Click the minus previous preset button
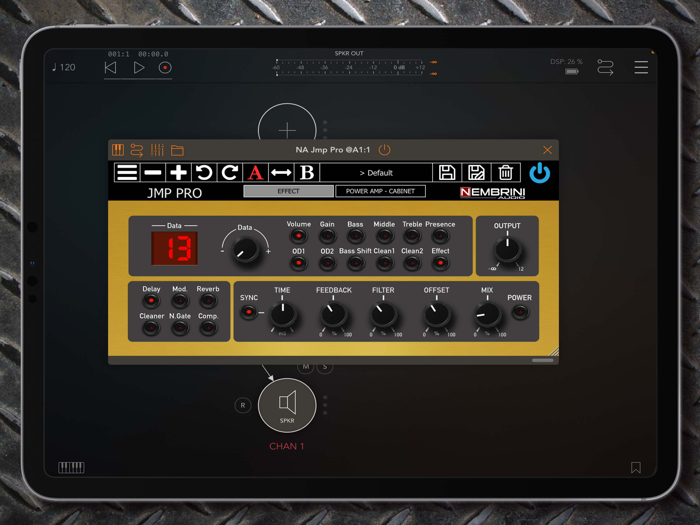 153,172
